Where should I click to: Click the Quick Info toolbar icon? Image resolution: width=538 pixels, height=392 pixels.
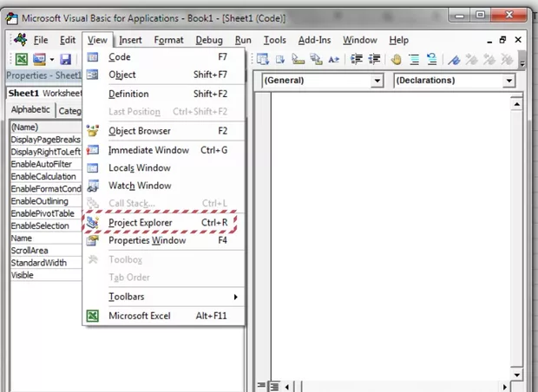pos(298,59)
